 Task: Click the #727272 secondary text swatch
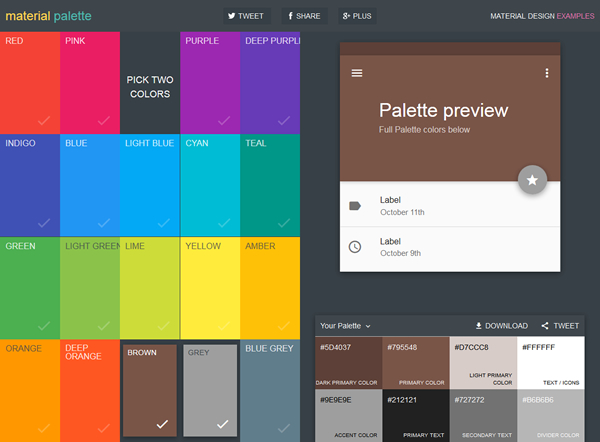coord(483,416)
